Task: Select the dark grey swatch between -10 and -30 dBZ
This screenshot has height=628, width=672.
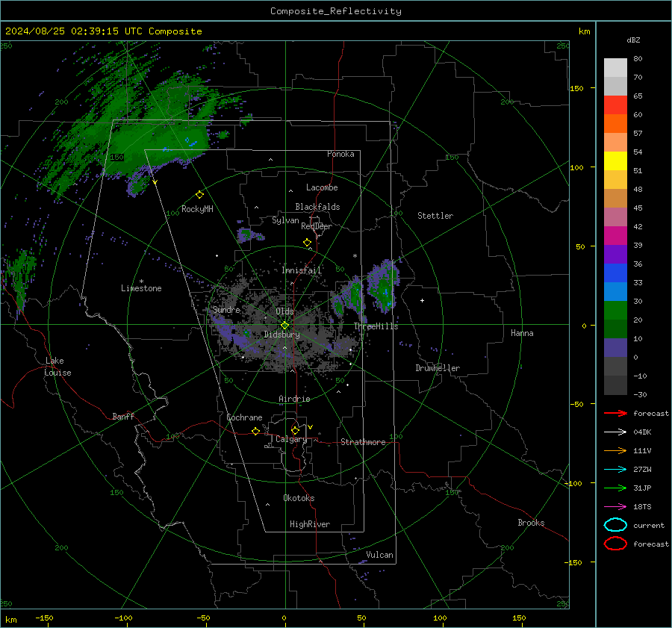Action: [615, 385]
